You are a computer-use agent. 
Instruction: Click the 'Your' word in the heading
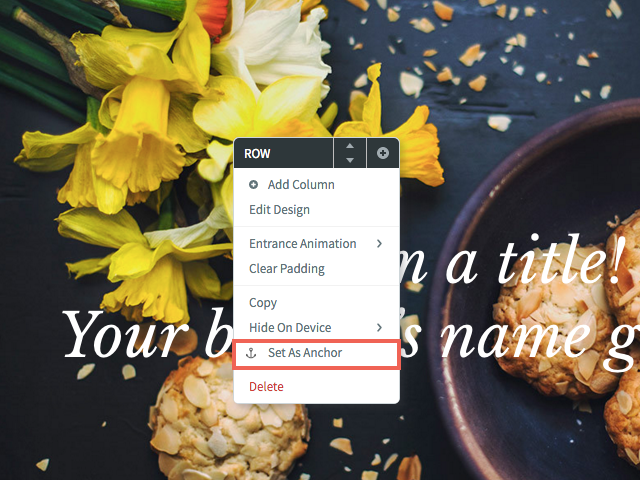[x=126, y=336]
